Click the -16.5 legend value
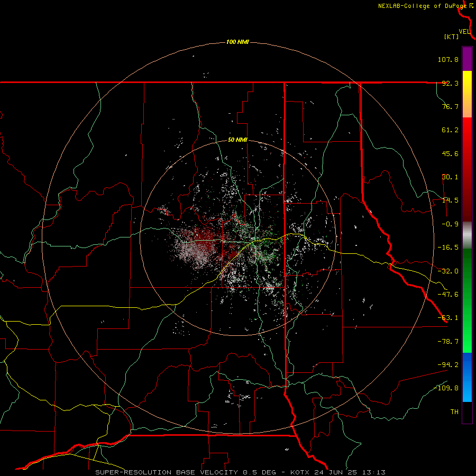 click(x=448, y=248)
